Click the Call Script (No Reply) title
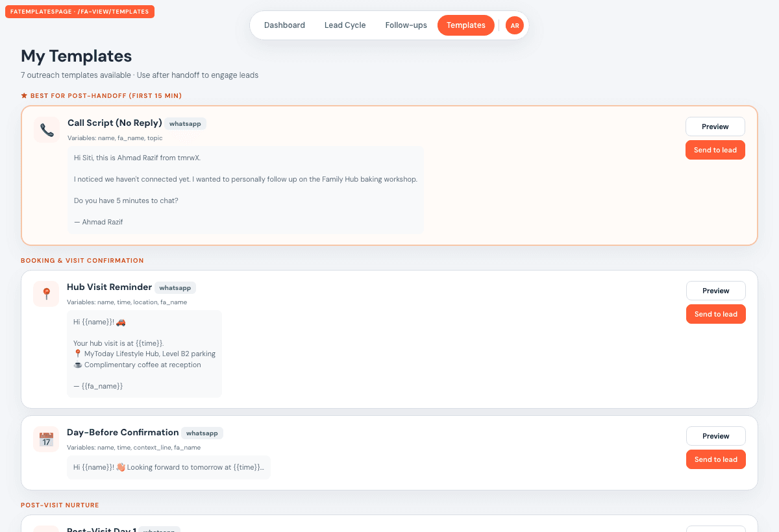The image size is (779, 532). [114, 123]
